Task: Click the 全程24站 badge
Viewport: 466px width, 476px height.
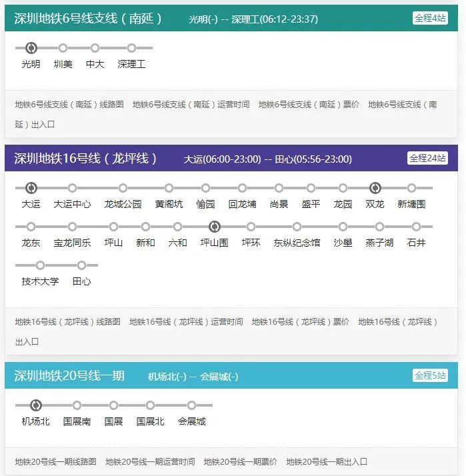Action: 427,158
